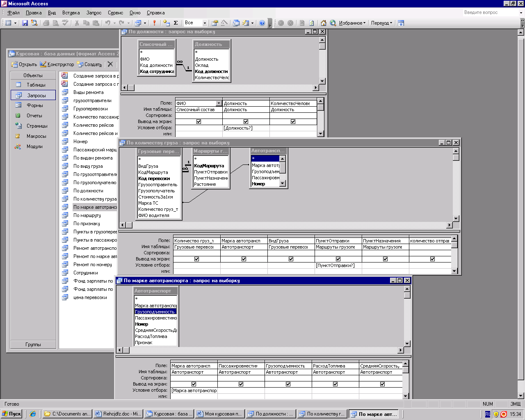Click the web Home icon
The image size is (525, 420).
click(324, 23)
